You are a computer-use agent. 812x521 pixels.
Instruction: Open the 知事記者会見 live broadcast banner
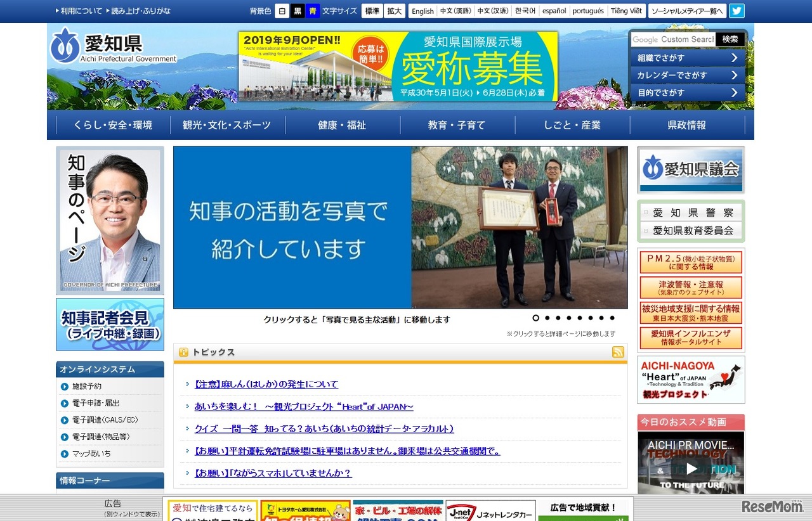click(110, 325)
